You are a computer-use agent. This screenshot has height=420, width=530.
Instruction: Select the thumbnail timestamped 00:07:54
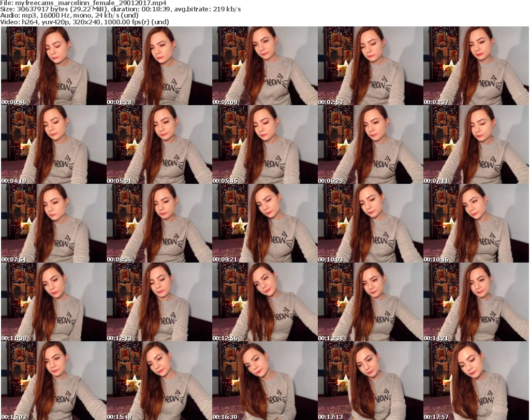click(54, 223)
